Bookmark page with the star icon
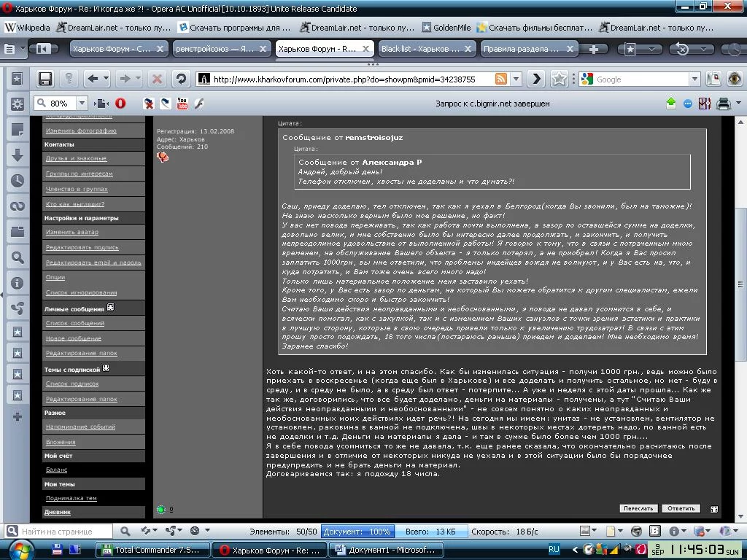The height and width of the screenshot is (560, 747). tap(560, 79)
